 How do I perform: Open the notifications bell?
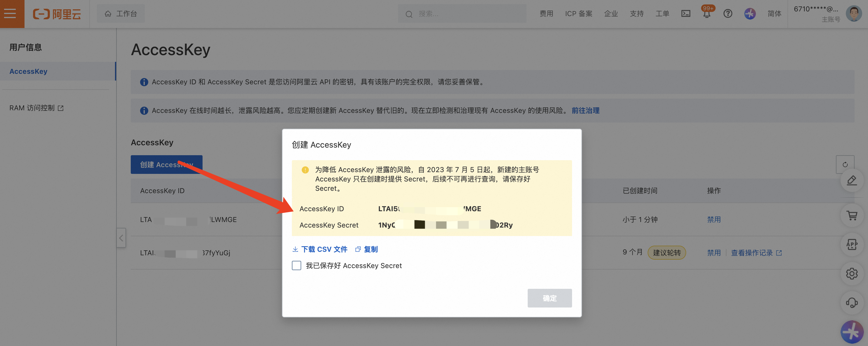coord(707,14)
